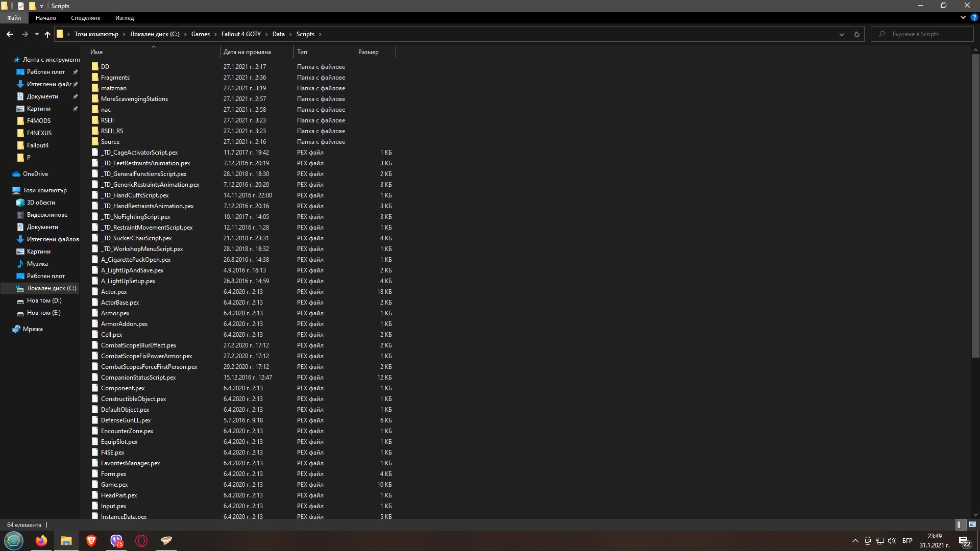Open Viber from the taskbar
980x551 pixels.
pyautogui.click(x=116, y=540)
